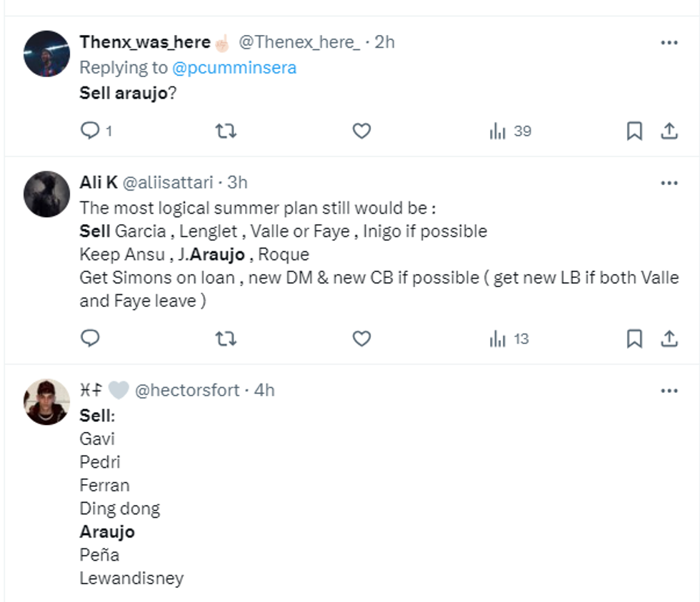
Task: Open the more options menu on Ali K's tweet
Action: [670, 184]
